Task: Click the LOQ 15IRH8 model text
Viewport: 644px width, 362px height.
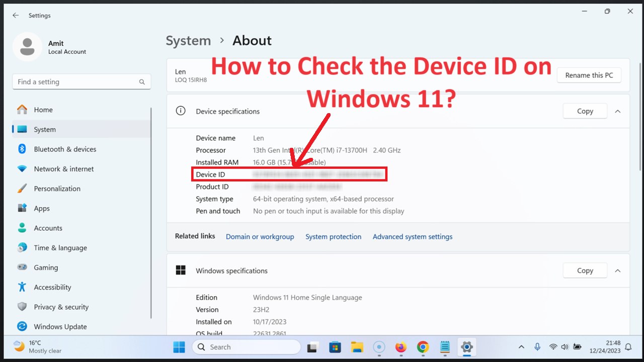Action: point(191,80)
